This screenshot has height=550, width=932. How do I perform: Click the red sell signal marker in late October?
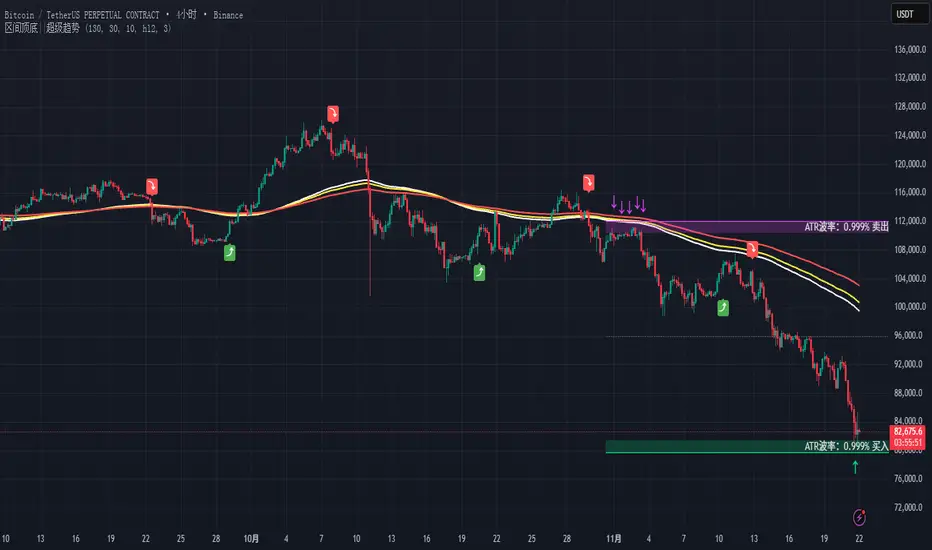coord(588,183)
